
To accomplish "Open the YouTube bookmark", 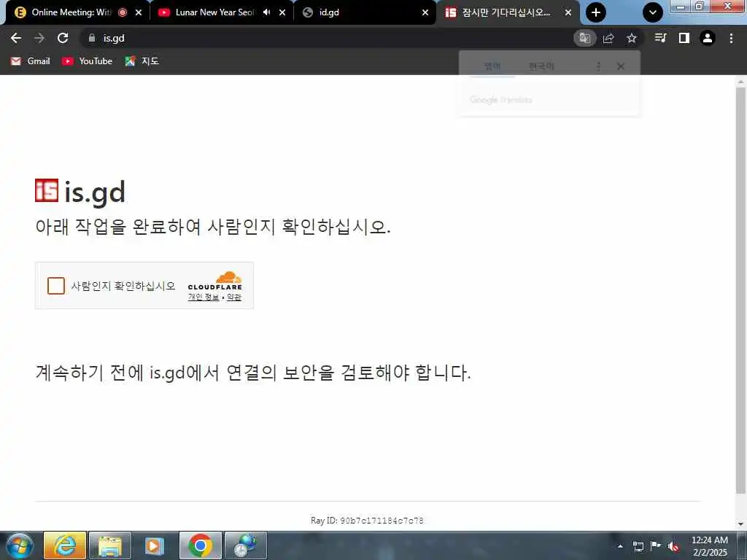I will pyautogui.click(x=88, y=61).
